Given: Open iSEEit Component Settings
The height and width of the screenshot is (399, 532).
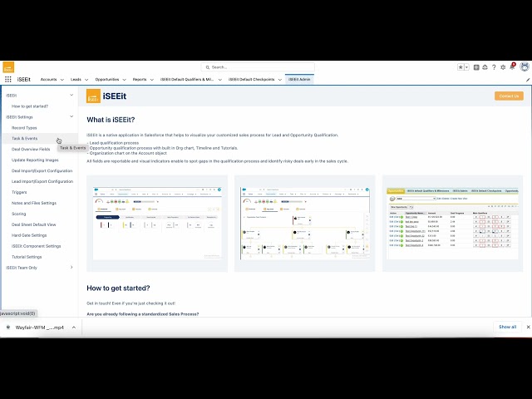Looking at the screenshot, I should point(37,246).
